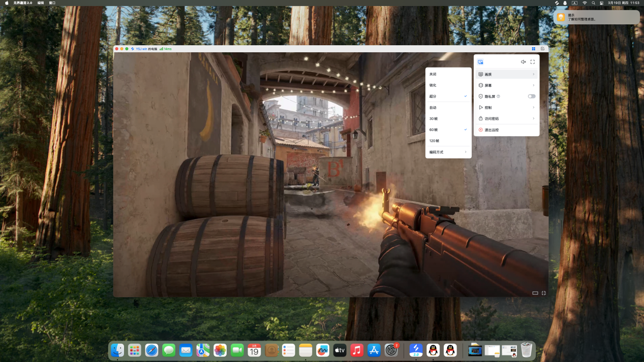Mute the remote session audio
This screenshot has height=362, width=644.
coord(523,61)
